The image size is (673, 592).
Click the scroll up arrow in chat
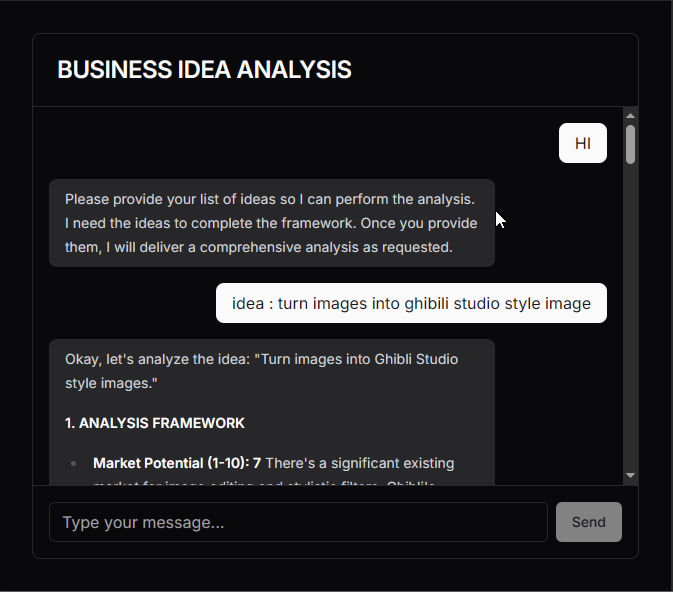[x=630, y=115]
